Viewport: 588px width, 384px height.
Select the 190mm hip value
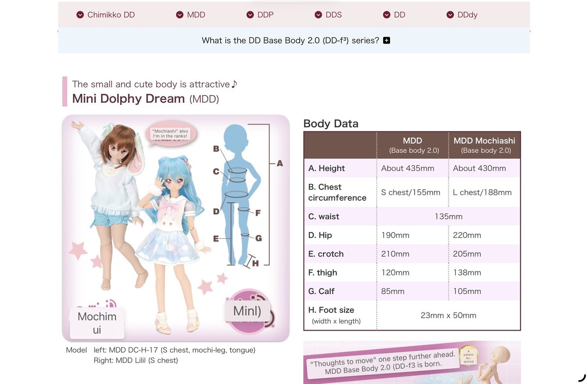pos(395,235)
